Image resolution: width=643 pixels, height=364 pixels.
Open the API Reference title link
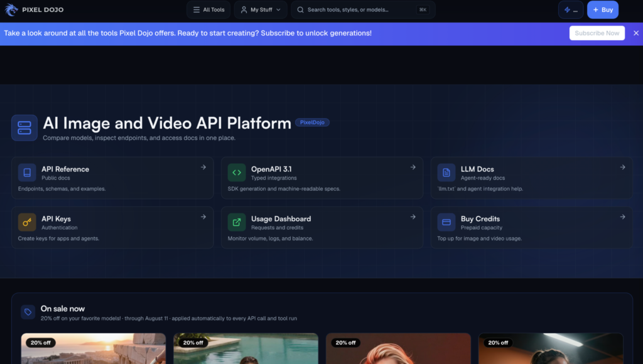coord(65,169)
